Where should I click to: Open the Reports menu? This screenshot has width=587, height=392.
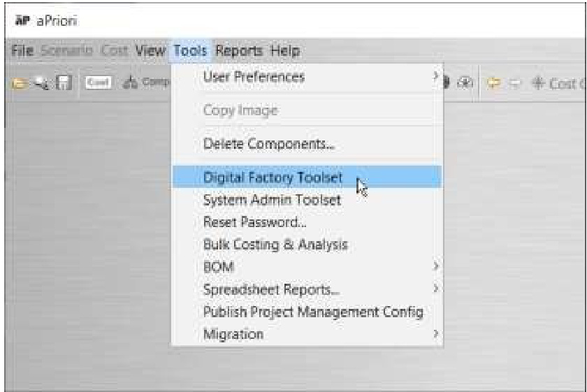pos(239,51)
